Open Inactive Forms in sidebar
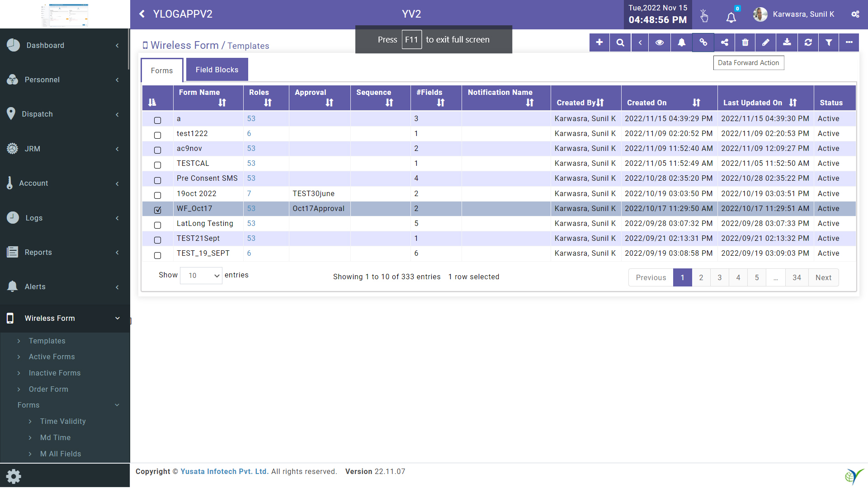The image size is (868, 488). tap(55, 373)
